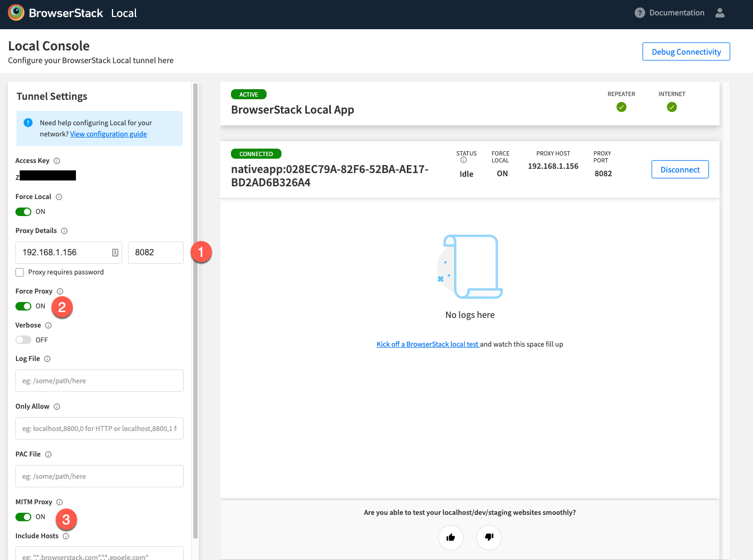Open the Access Key info tooltip icon
Image resolution: width=753 pixels, height=560 pixels.
57,160
